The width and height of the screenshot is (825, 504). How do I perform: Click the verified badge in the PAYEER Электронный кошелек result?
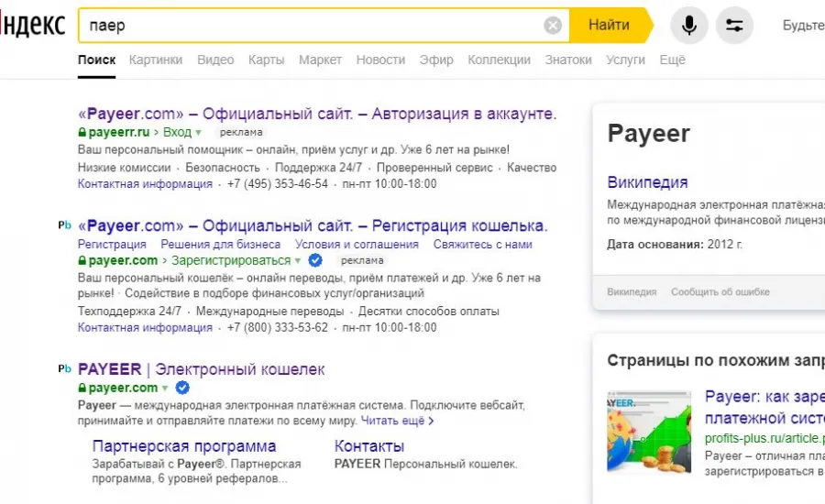[x=182, y=388]
